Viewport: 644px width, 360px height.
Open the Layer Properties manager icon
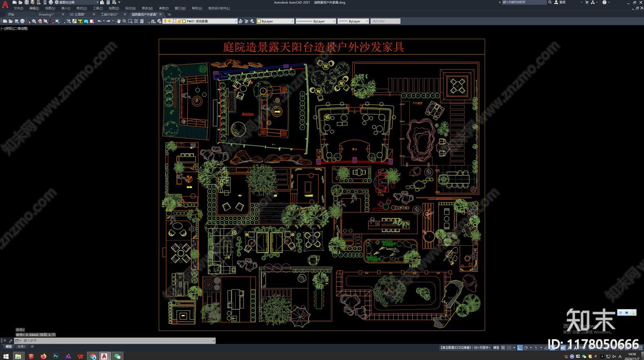tap(159, 21)
